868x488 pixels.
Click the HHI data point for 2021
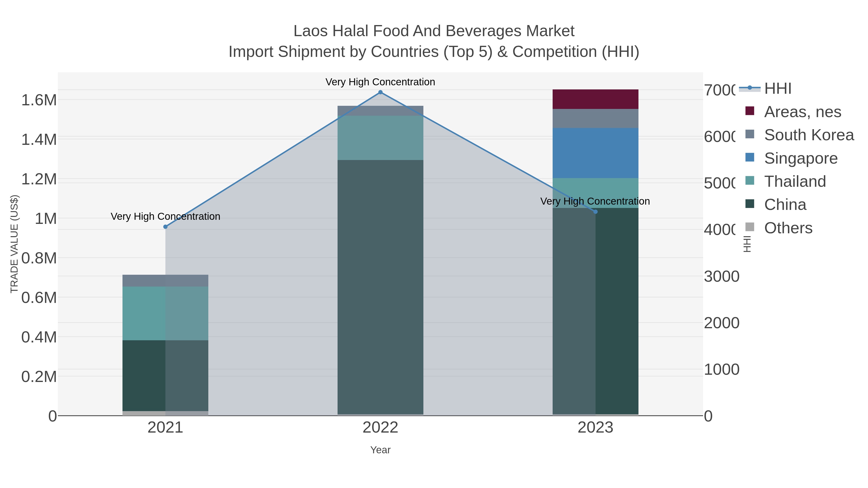tap(165, 227)
